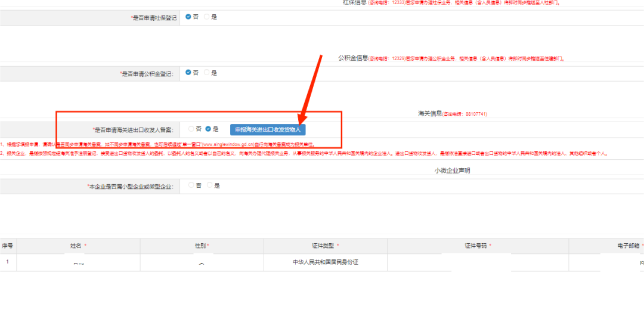644x335 pixels.
Task: Select 是 for 是否申请公积金登记
Action: coord(206,73)
